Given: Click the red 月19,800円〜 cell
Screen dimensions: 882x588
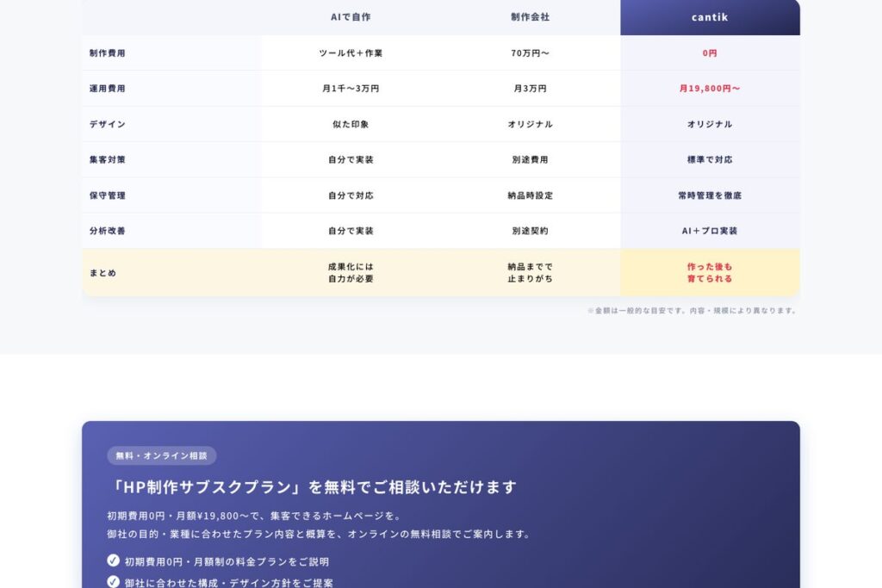Looking at the screenshot, I should coord(710,89).
